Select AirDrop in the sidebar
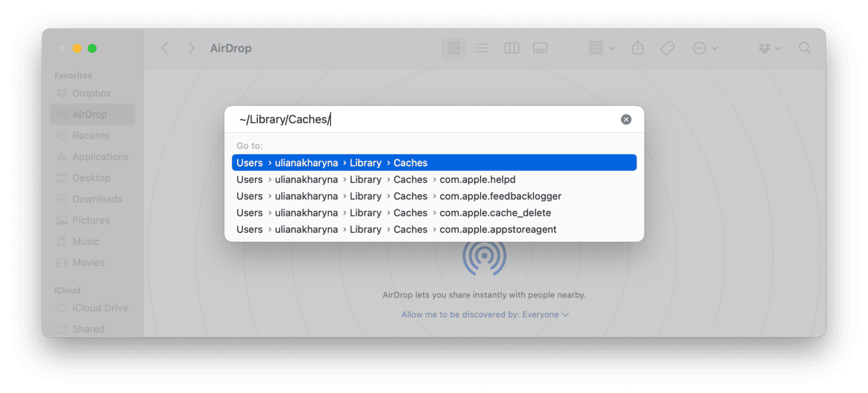 tap(91, 114)
